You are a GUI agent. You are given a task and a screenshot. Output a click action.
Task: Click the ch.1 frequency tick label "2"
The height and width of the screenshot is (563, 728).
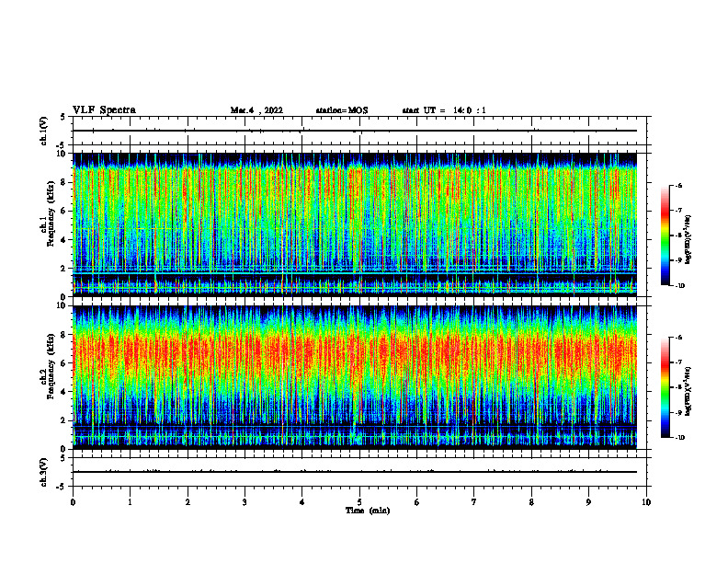pos(64,269)
